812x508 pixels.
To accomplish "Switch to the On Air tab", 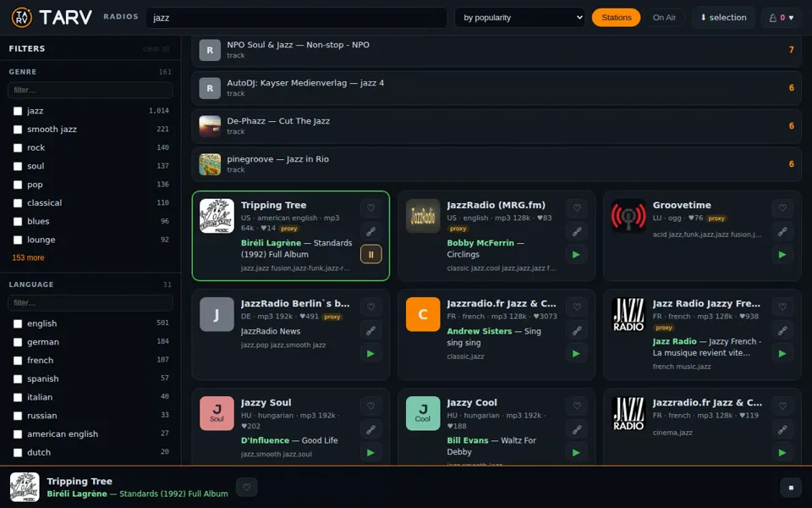I will pos(664,18).
